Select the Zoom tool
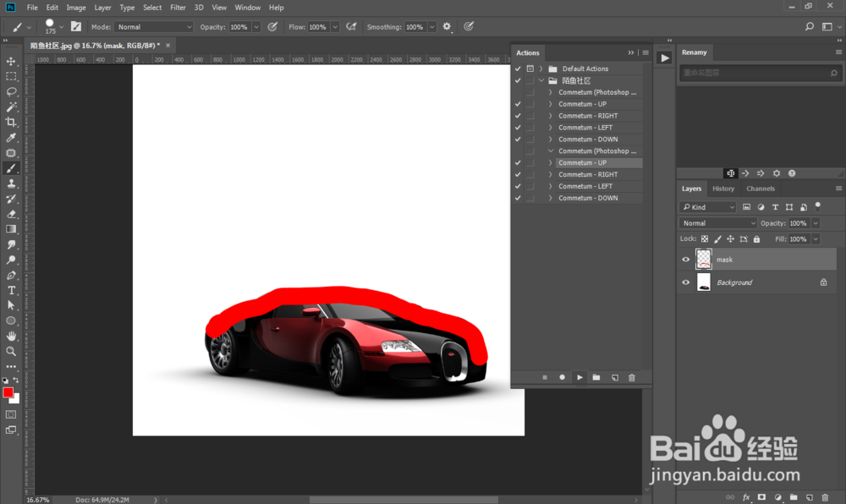The image size is (846, 504). (x=12, y=351)
